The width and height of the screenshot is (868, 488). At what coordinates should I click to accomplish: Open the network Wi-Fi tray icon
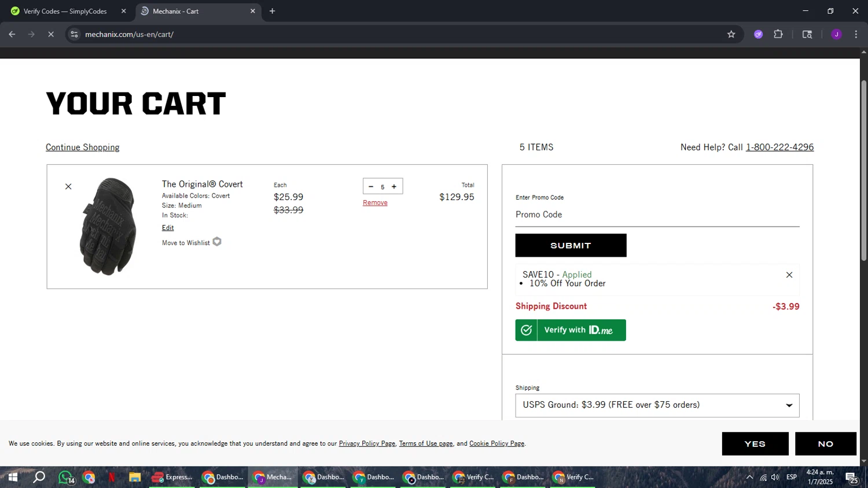coord(763,477)
